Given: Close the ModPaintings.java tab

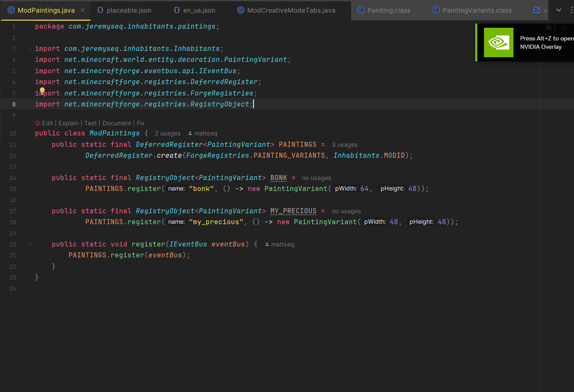Looking at the screenshot, I should [82, 10].
